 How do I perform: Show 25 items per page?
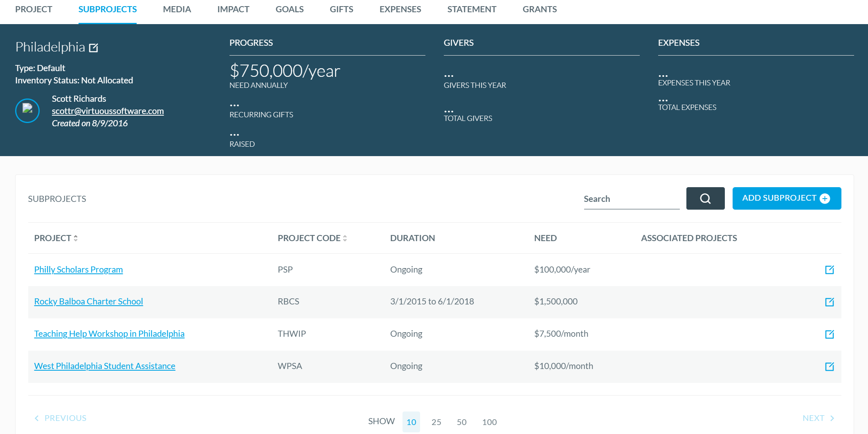tap(436, 422)
